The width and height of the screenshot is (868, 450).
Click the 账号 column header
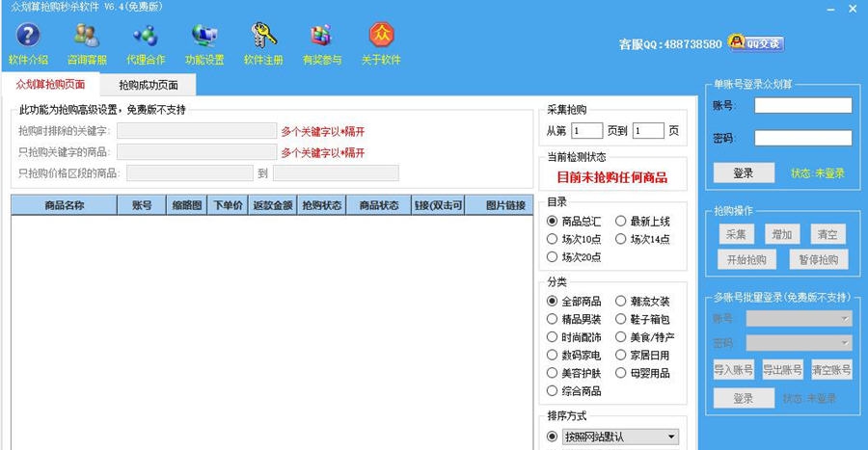click(142, 205)
